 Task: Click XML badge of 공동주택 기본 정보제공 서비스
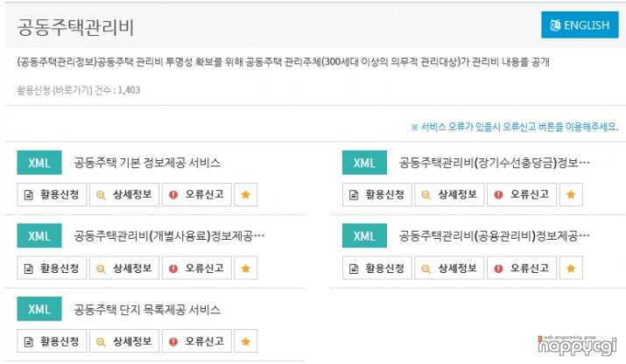coord(39,163)
